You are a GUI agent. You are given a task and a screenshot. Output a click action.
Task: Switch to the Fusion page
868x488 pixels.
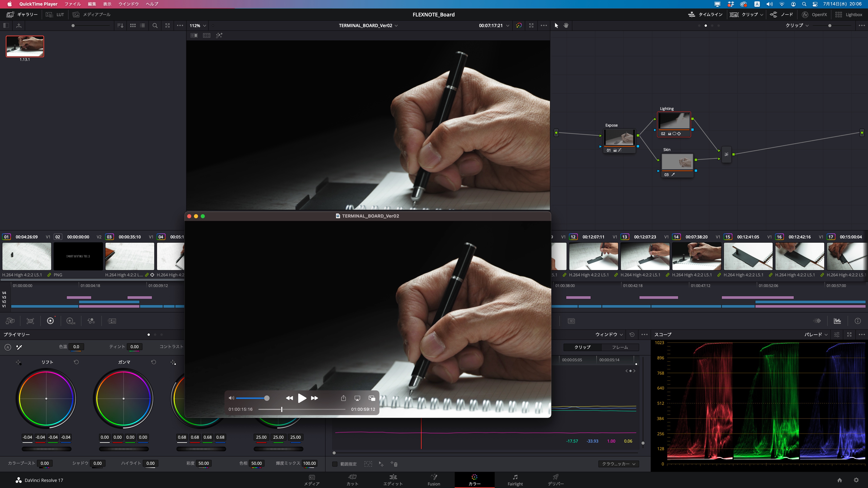(434, 480)
